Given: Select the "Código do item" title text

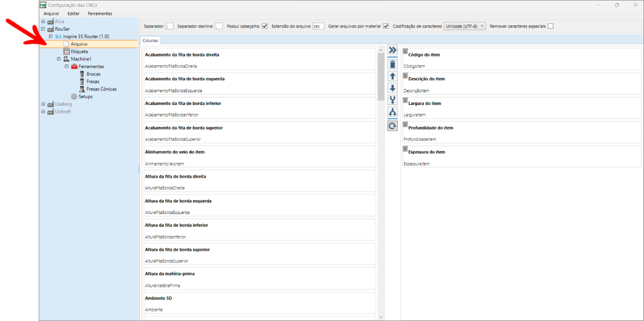Looking at the screenshot, I should coord(424,55).
